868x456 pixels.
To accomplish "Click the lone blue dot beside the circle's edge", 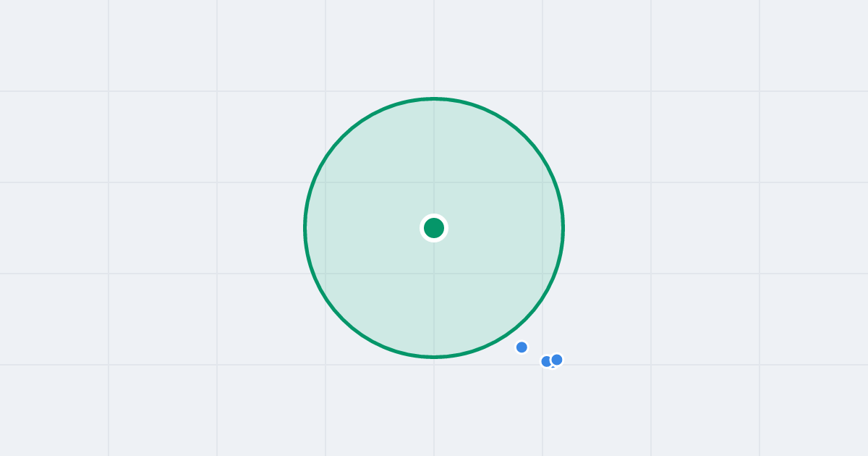I will [522, 347].
